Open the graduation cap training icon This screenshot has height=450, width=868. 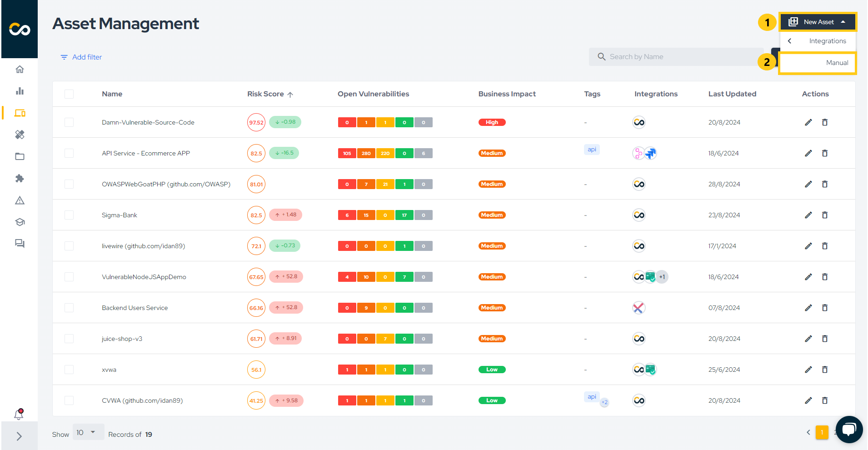click(20, 222)
